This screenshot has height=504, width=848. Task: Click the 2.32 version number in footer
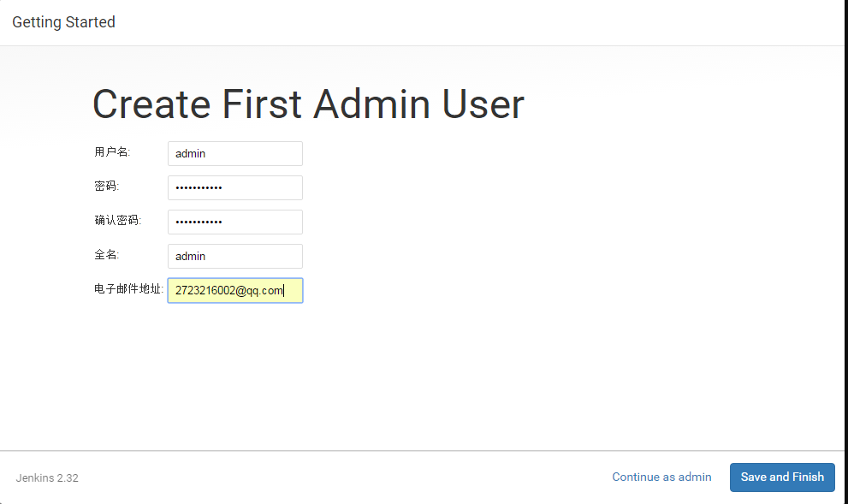coord(68,478)
